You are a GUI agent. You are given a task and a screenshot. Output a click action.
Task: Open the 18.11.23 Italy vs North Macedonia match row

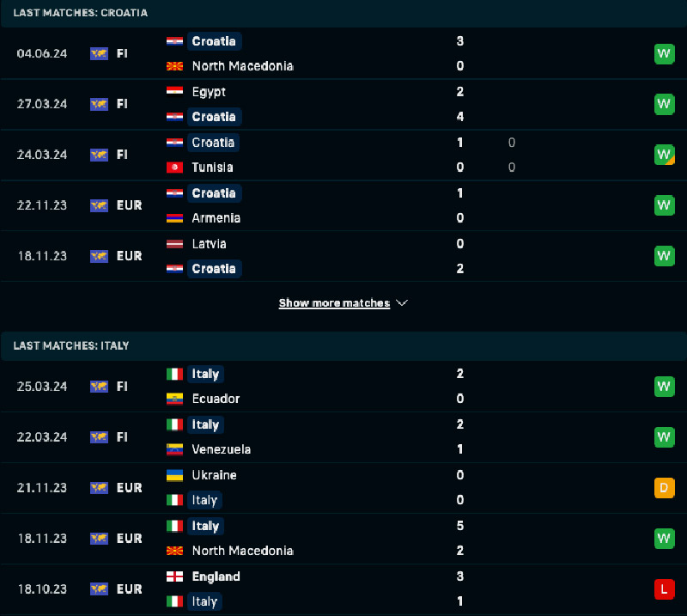coord(343,539)
